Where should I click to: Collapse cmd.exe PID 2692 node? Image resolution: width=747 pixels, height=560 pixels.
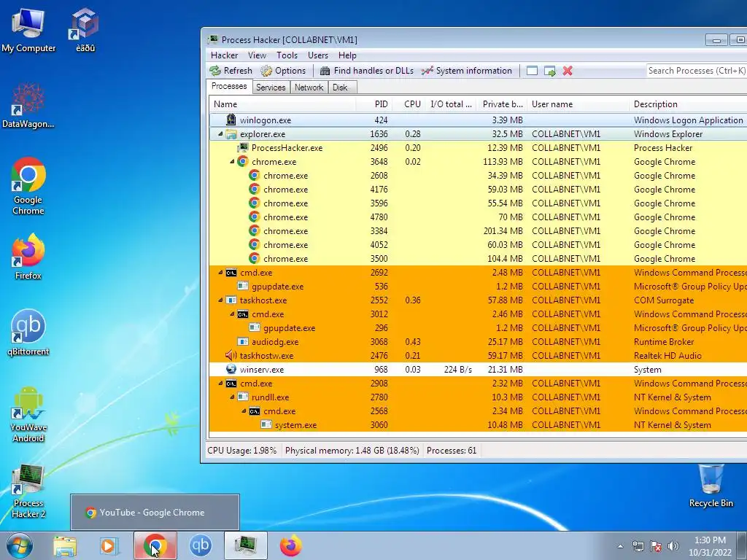click(220, 273)
